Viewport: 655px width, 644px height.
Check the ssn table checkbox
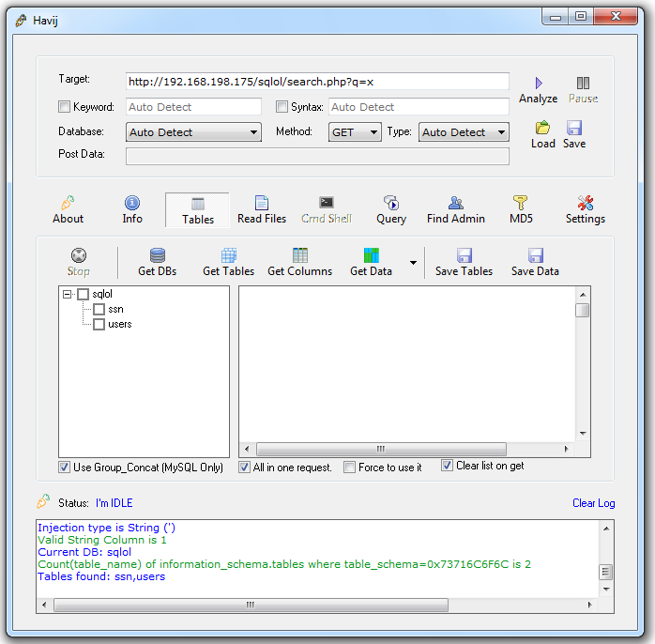pos(99,309)
